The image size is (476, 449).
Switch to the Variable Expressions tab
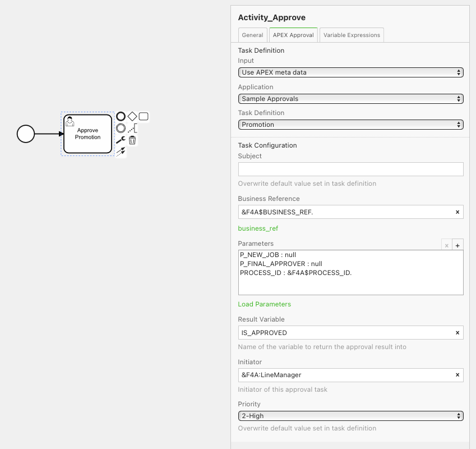pyautogui.click(x=352, y=35)
